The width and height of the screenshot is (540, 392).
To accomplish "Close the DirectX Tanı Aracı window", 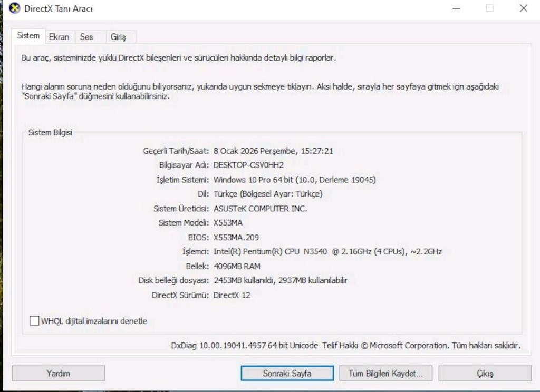I will (x=524, y=8).
